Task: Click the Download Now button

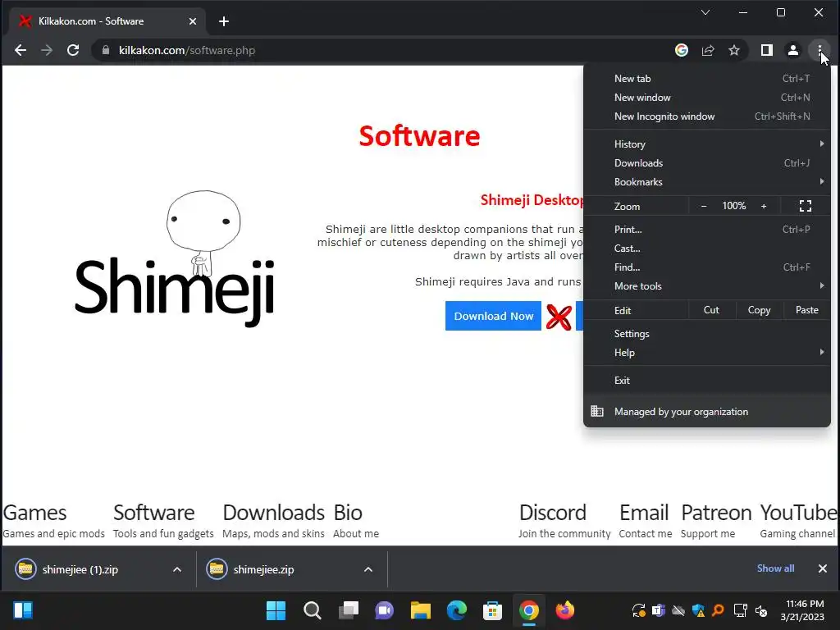Action: pos(493,316)
